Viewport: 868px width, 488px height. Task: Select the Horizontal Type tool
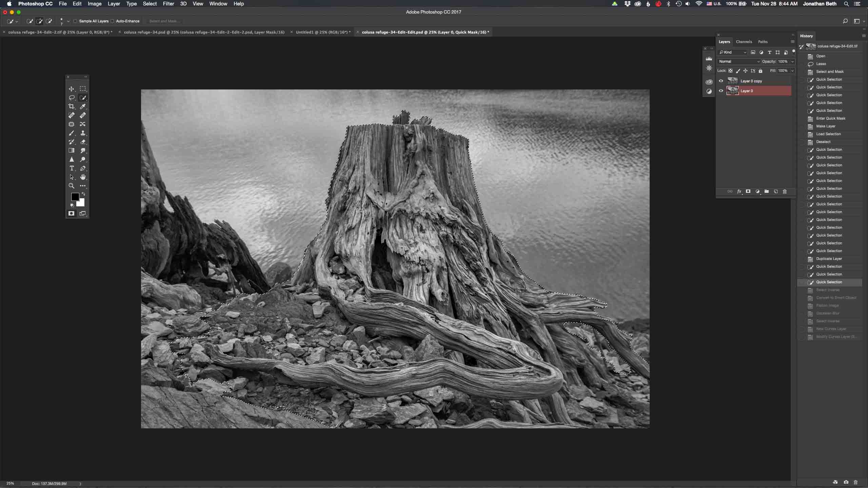coord(71,168)
